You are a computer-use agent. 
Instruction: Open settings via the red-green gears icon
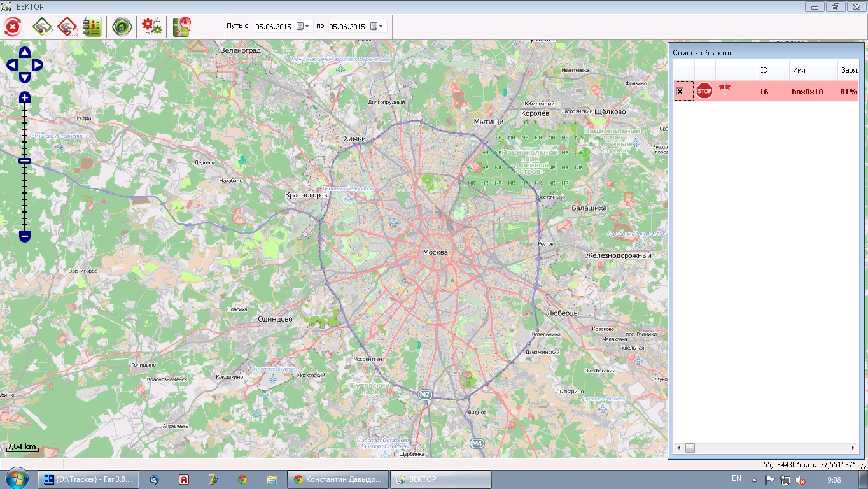(x=151, y=27)
